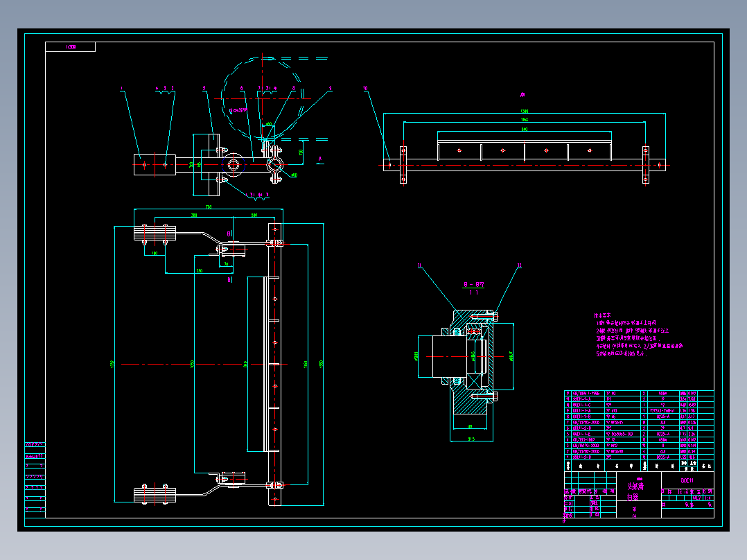The height and width of the screenshot is (560, 747).
Task: Select part balloon number 10 label
Action: pyautogui.click(x=365, y=88)
